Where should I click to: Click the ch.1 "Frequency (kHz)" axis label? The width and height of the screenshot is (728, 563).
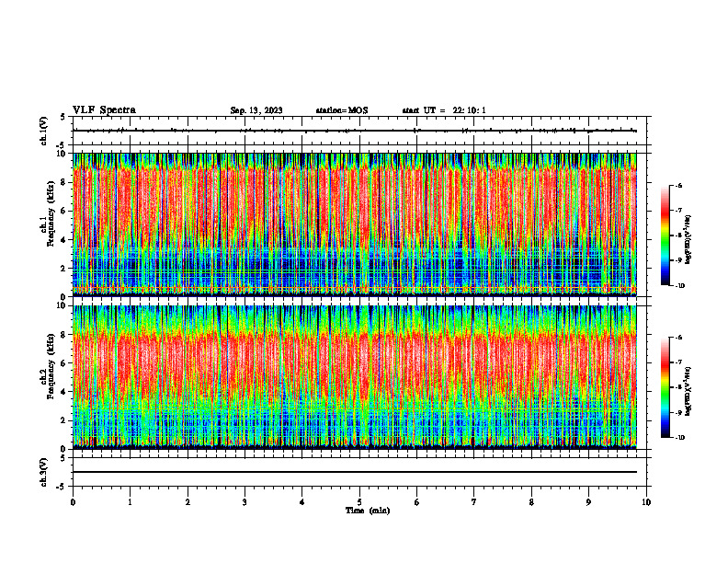(51, 213)
